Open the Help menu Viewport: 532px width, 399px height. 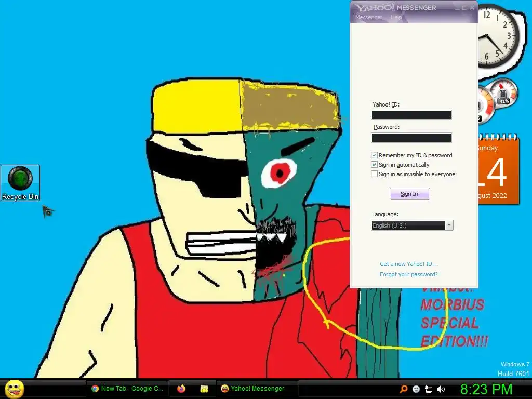tap(396, 17)
